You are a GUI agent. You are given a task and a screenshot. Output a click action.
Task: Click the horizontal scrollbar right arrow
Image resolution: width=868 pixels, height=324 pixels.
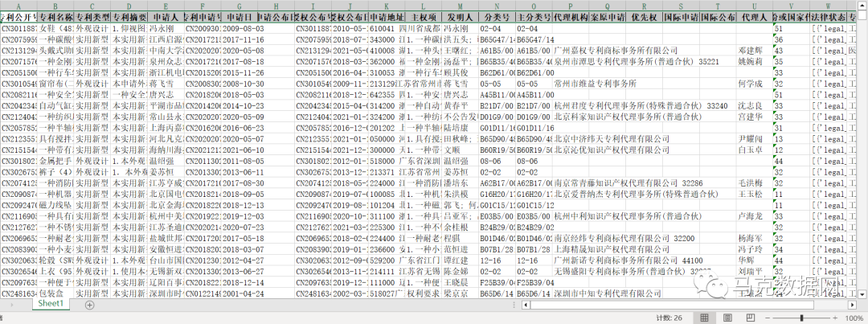[853, 305]
